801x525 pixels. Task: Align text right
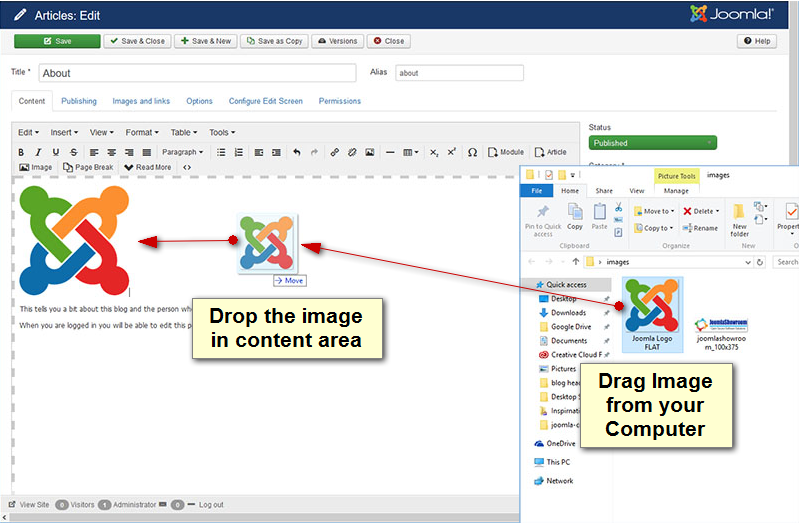(129, 152)
